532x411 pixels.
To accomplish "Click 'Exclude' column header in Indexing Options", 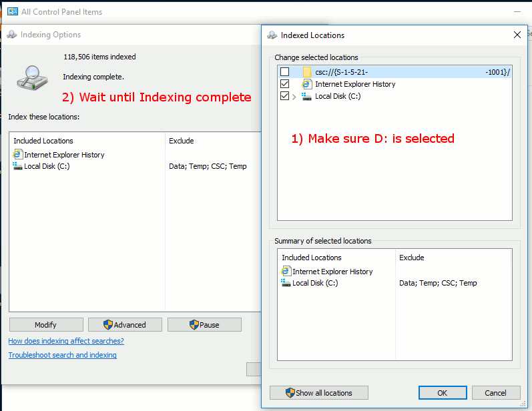I will [181, 141].
